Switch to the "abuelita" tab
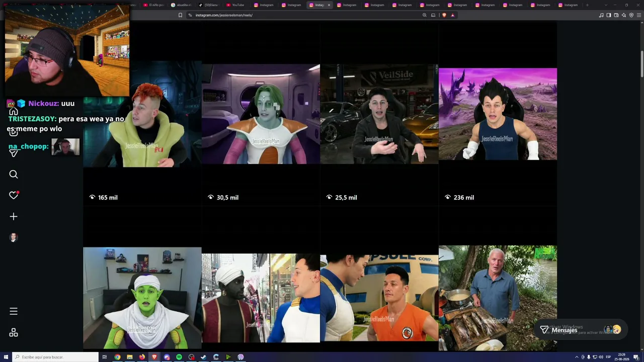 click(x=181, y=5)
